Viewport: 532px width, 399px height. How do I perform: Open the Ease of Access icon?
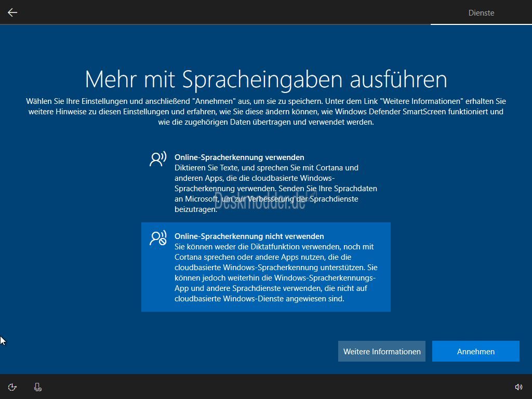(x=12, y=387)
